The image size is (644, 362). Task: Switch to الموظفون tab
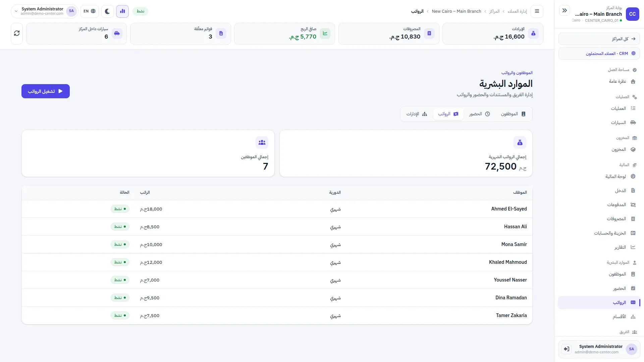(513, 114)
